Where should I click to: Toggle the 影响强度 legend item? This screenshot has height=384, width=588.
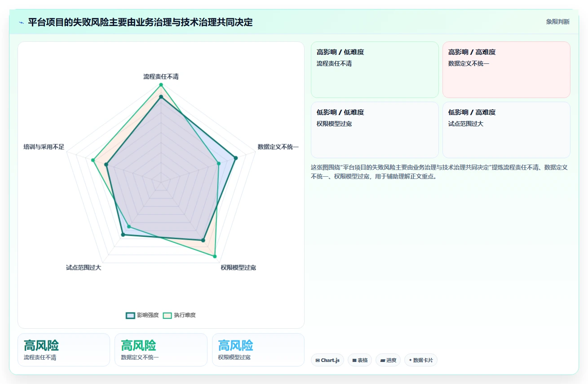[142, 315]
